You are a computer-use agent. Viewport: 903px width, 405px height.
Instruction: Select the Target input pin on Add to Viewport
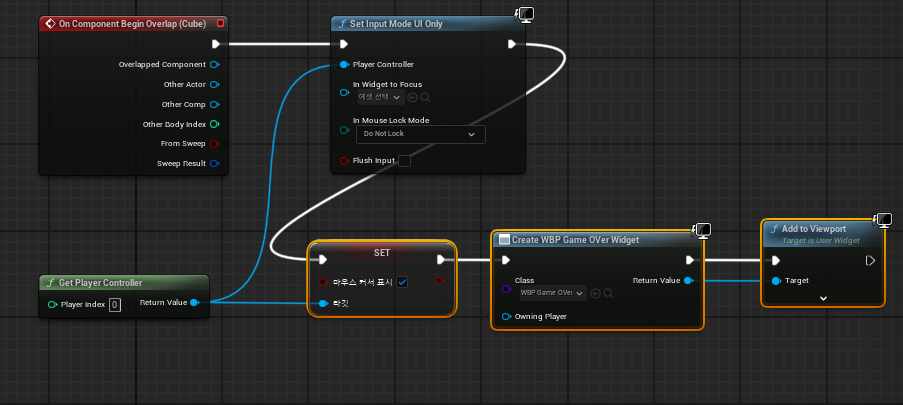click(776, 281)
